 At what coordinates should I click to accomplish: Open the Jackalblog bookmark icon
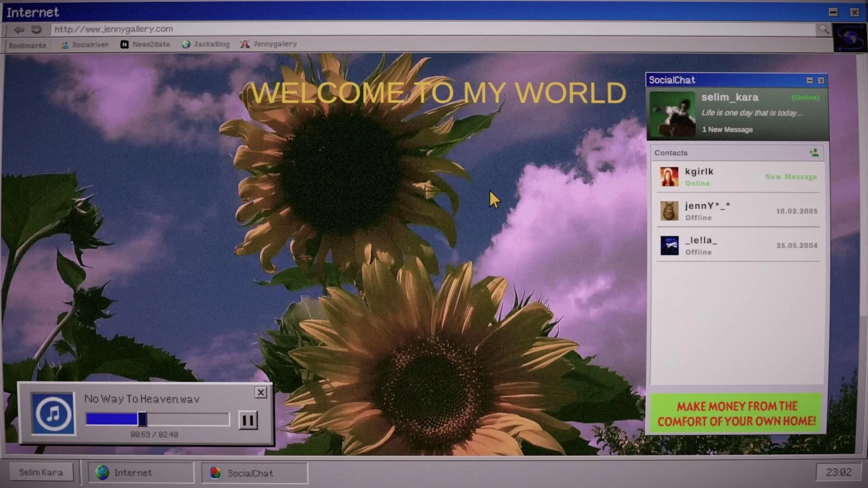185,44
